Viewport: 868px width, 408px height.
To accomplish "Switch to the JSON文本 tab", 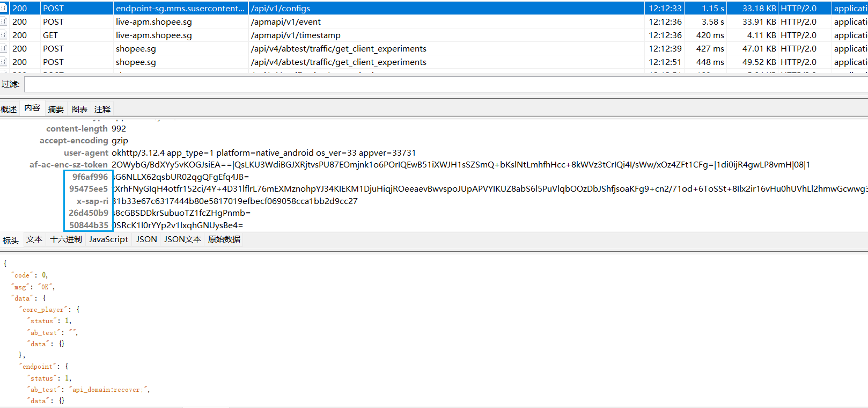I will (x=182, y=239).
